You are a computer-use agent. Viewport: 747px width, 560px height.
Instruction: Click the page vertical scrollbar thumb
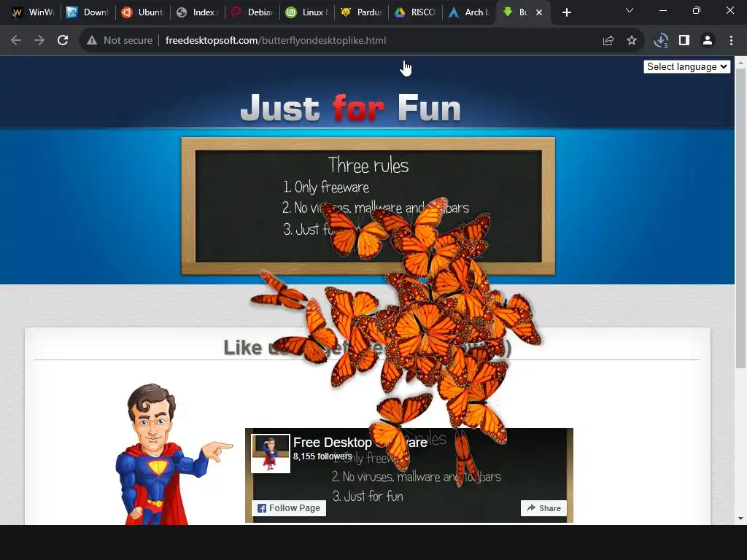740,218
